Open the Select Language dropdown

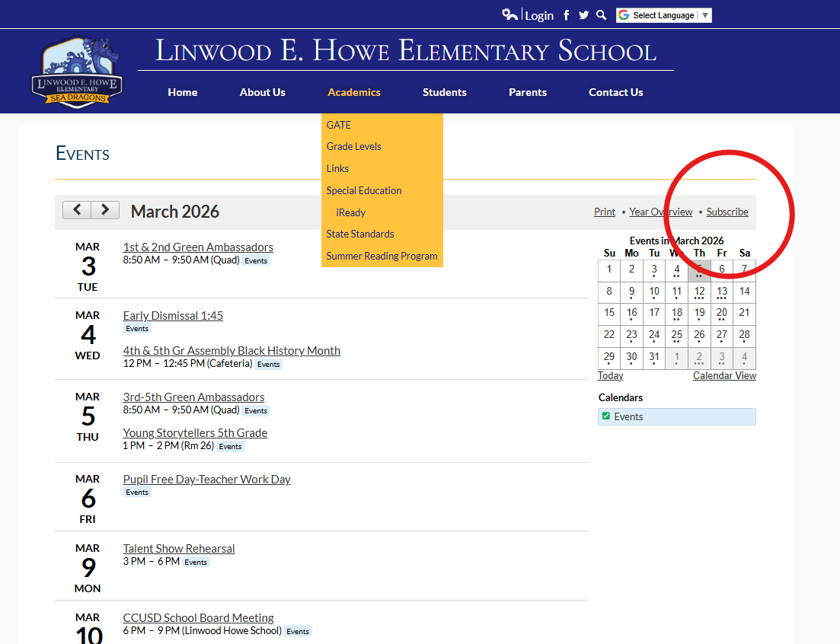coord(663,15)
